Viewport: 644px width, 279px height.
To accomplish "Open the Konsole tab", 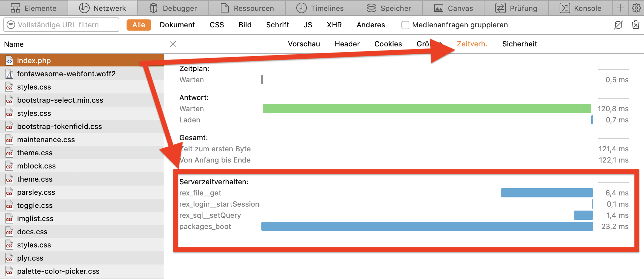I will [580, 8].
